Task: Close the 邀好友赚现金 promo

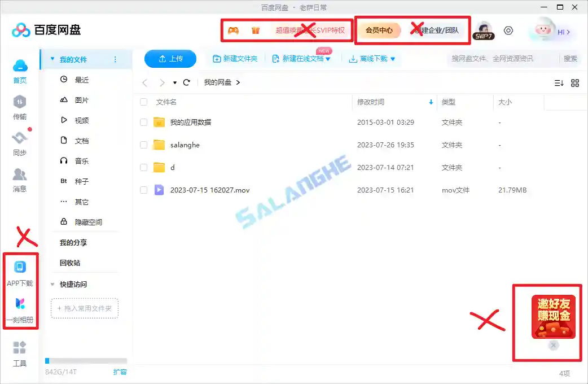Action: (x=553, y=345)
